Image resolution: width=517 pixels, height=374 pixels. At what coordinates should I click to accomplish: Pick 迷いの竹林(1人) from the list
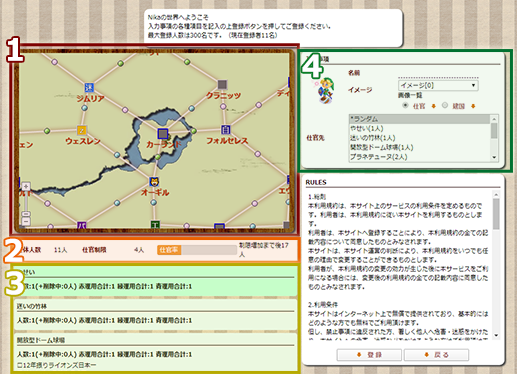[419, 138]
